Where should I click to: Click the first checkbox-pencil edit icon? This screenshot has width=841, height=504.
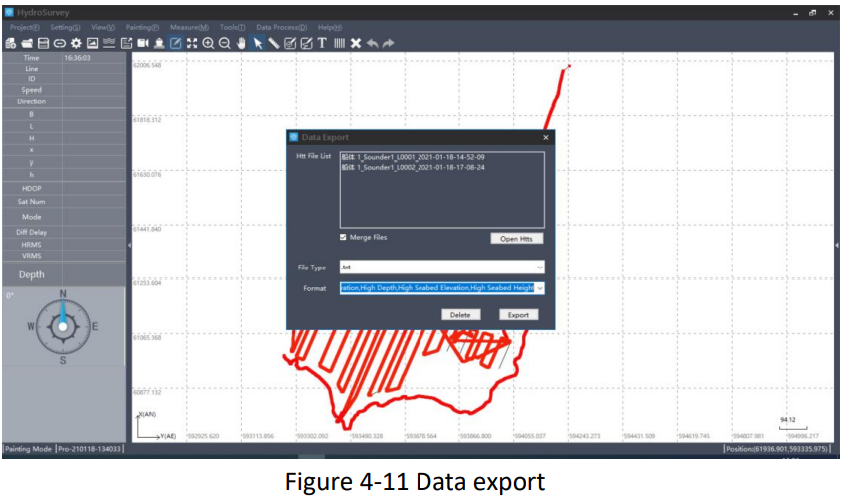(290, 44)
